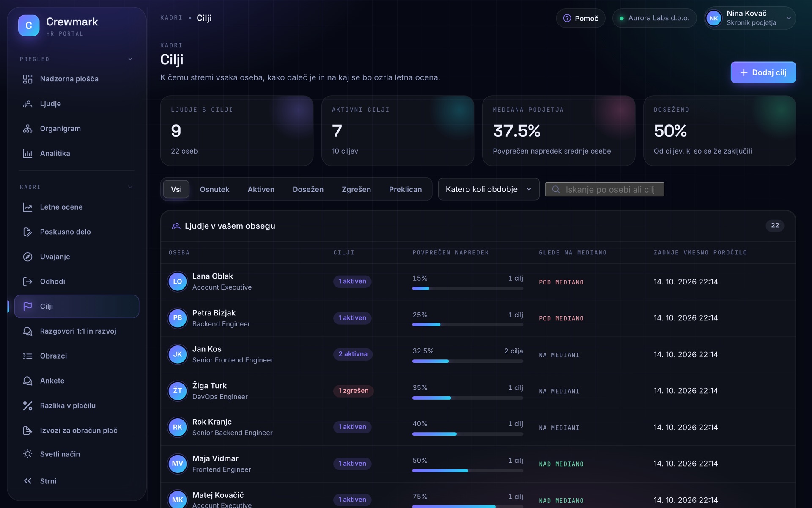
Task: Select the Zgrešen filter tab
Action: point(356,189)
